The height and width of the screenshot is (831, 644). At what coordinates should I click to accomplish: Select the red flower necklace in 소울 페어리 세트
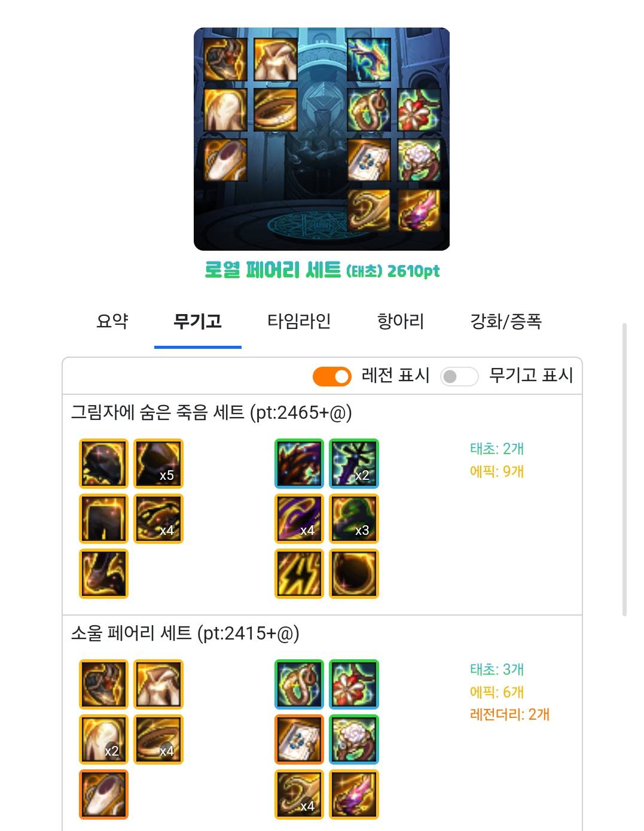pyautogui.click(x=354, y=684)
